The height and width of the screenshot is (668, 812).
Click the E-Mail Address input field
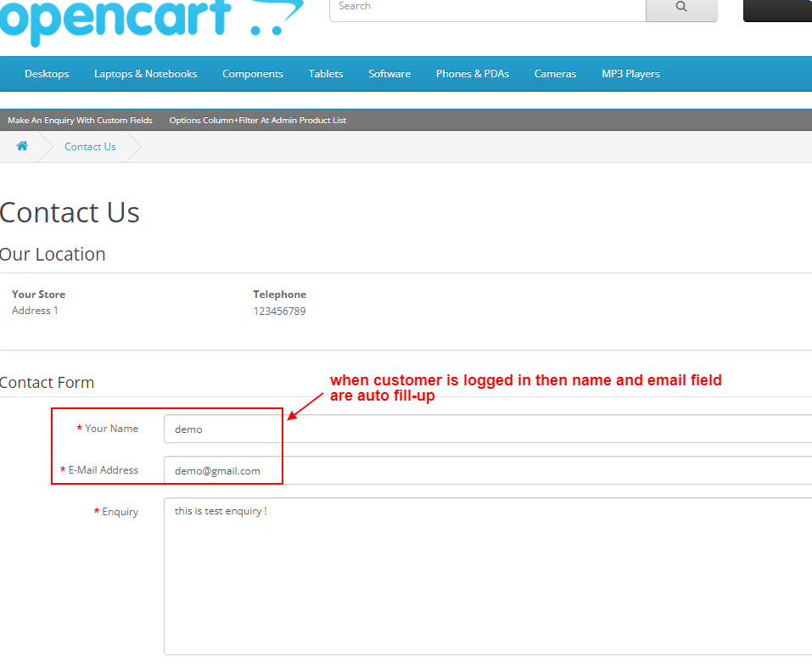click(x=488, y=470)
